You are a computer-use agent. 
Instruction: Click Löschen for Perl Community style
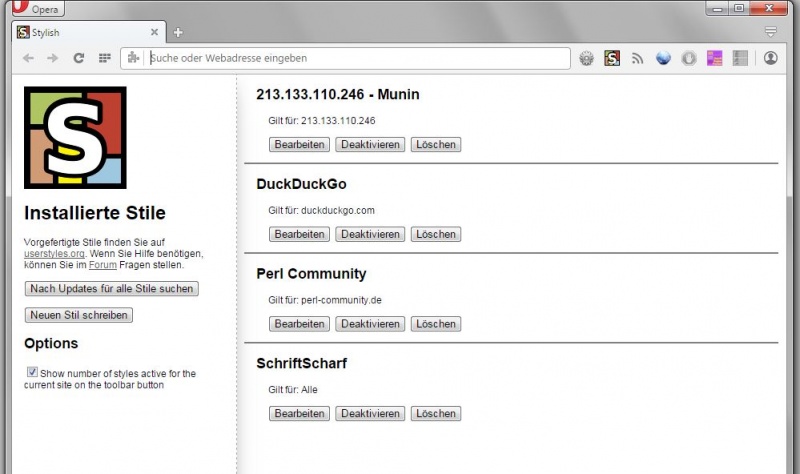[x=436, y=324]
